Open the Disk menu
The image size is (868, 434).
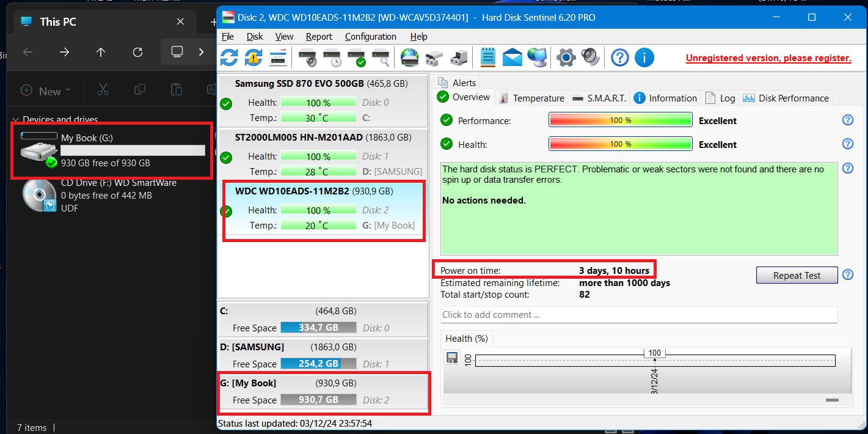(255, 37)
